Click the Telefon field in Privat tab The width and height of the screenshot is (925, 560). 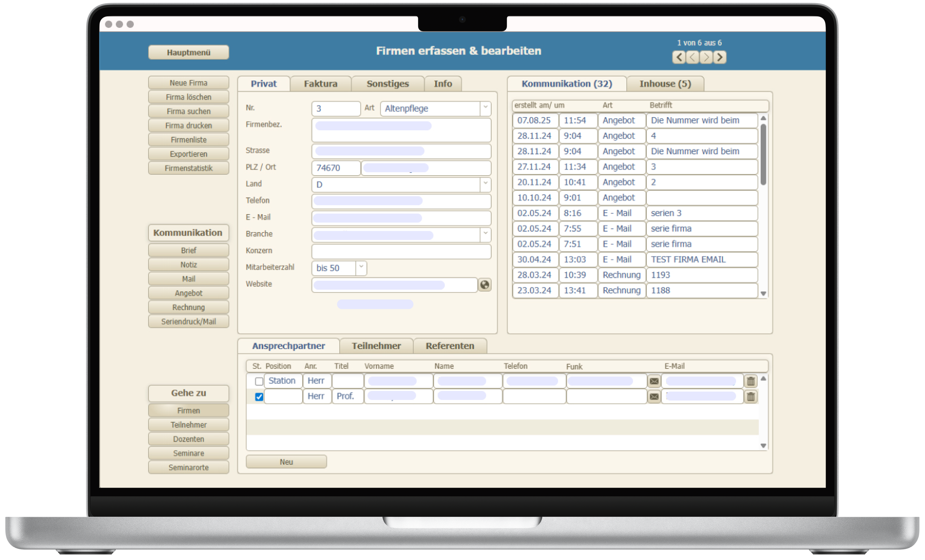tap(401, 201)
